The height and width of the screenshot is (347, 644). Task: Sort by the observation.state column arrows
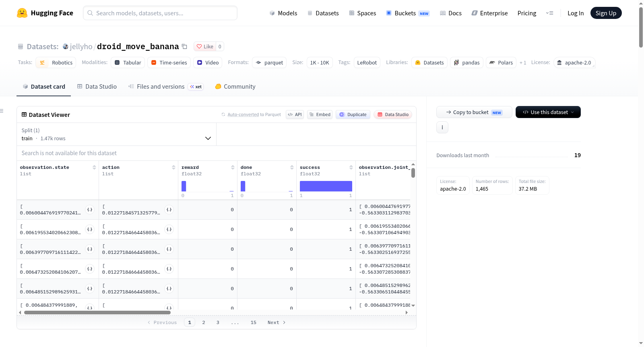[x=94, y=167]
